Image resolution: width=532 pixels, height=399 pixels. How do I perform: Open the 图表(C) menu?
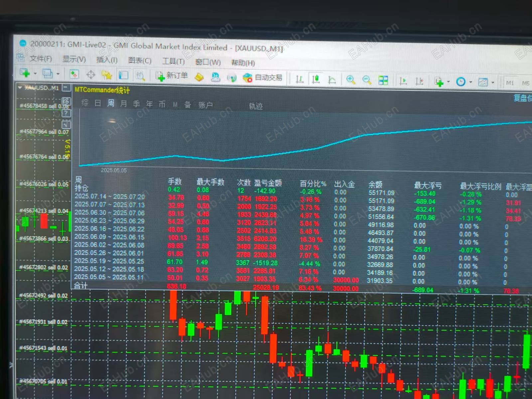(x=140, y=61)
